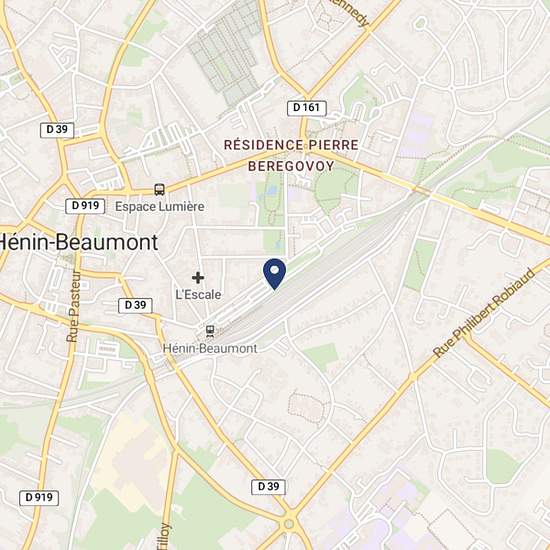The height and width of the screenshot is (550, 550).
Task: Select the Espace Lumière bus stop icon
Action: pos(160,190)
